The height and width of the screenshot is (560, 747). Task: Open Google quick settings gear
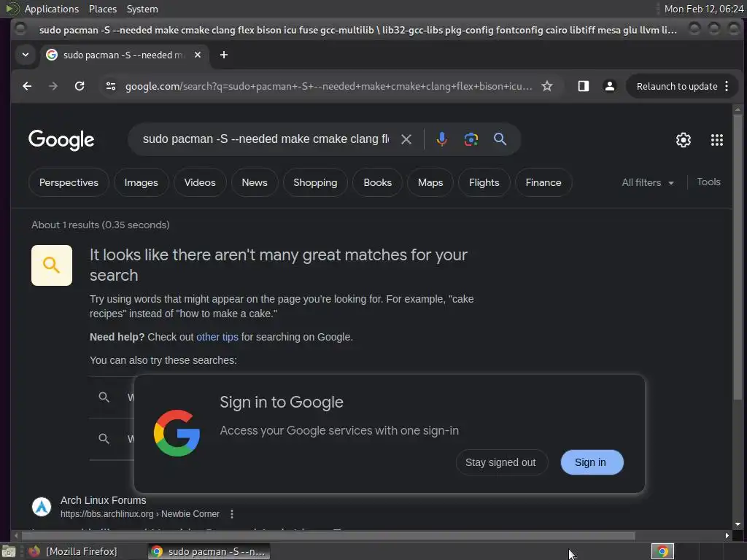(x=683, y=139)
